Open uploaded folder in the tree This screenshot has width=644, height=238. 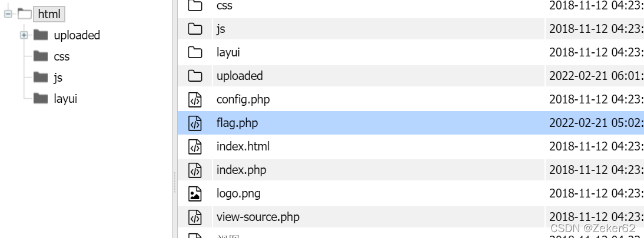pos(77,35)
